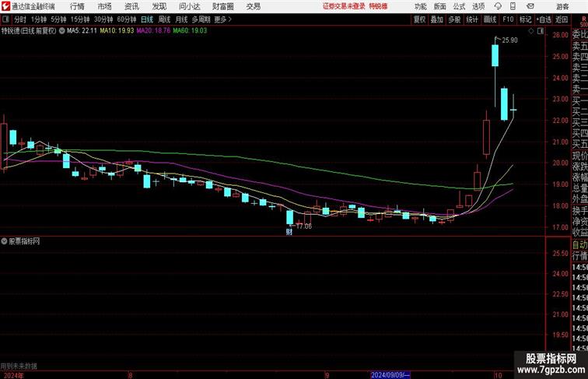Click the 游客 guest account label

(x=562, y=6)
